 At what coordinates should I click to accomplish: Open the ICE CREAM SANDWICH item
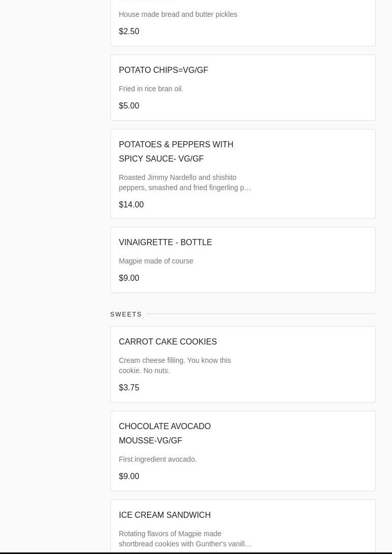pos(164,515)
